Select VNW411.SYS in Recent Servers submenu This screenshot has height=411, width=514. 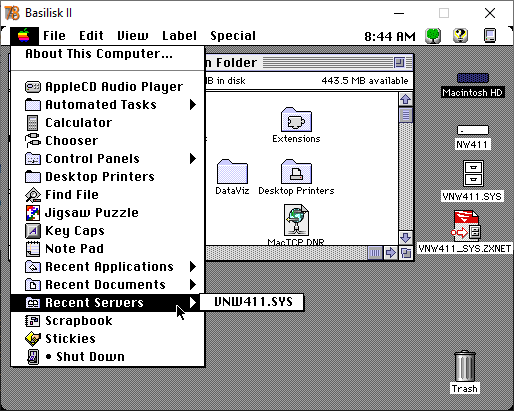click(x=252, y=302)
